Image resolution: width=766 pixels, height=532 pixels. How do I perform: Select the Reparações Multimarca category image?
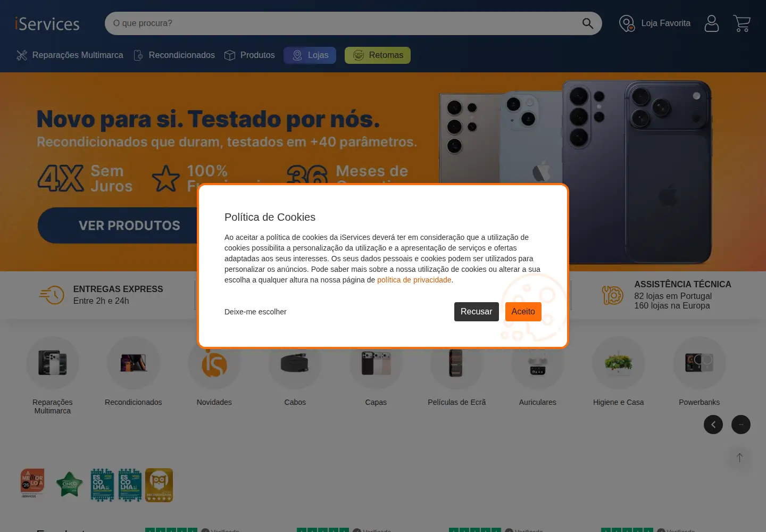(53, 363)
